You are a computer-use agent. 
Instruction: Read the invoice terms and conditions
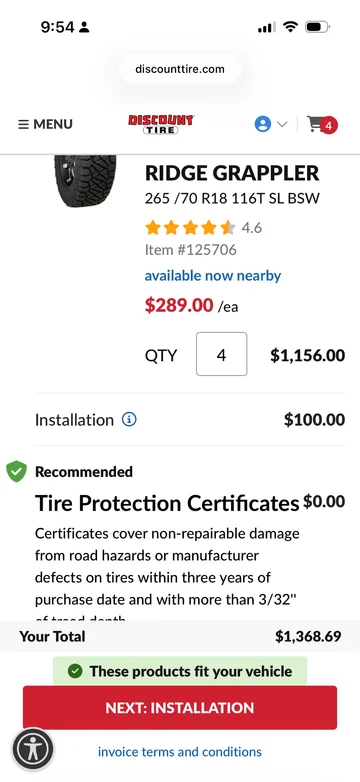click(x=180, y=752)
